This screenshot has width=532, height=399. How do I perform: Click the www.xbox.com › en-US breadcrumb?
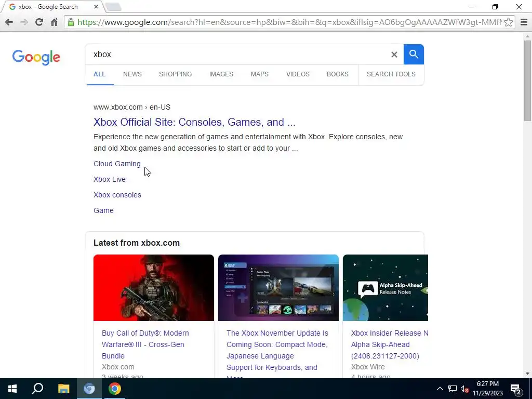click(132, 107)
